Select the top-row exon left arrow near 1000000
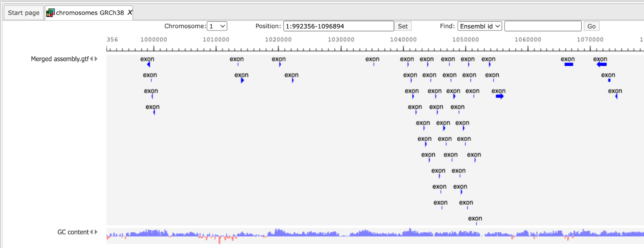The height and width of the screenshot is (248, 644). pos(149,64)
